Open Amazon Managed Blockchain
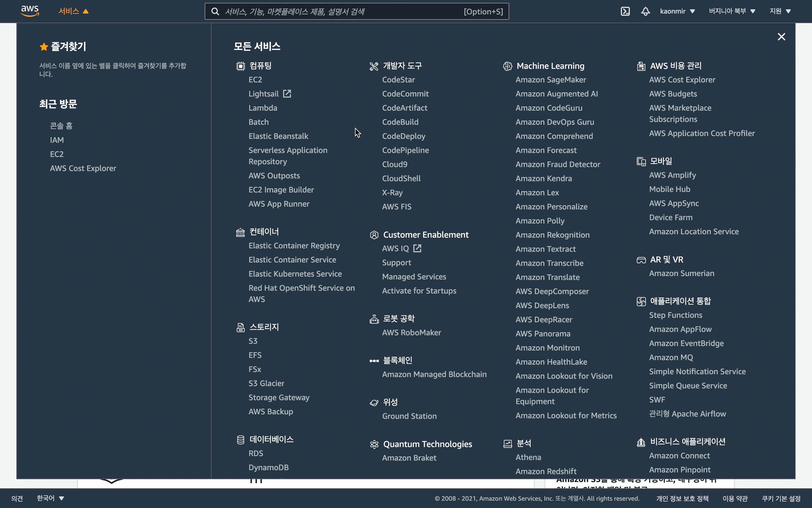 [x=434, y=374]
